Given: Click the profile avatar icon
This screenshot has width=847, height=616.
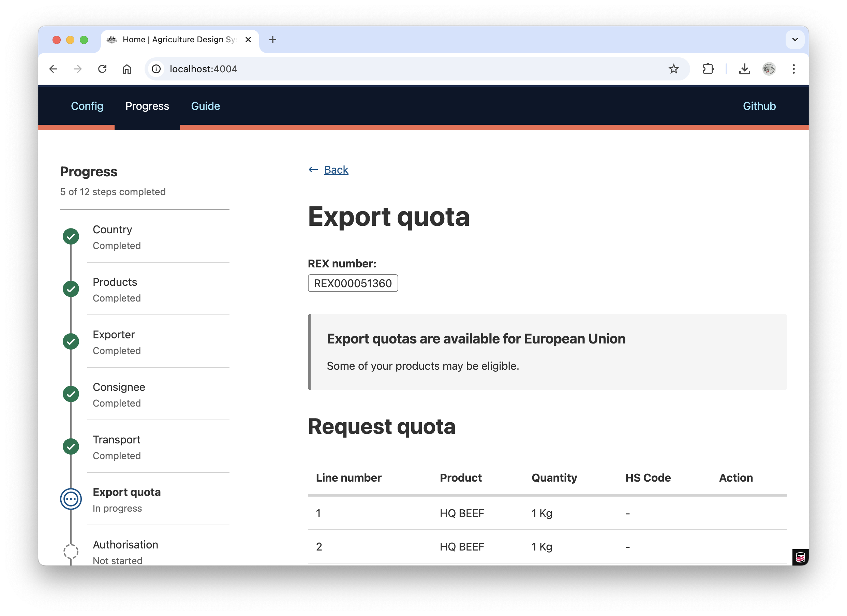Looking at the screenshot, I should 769,69.
